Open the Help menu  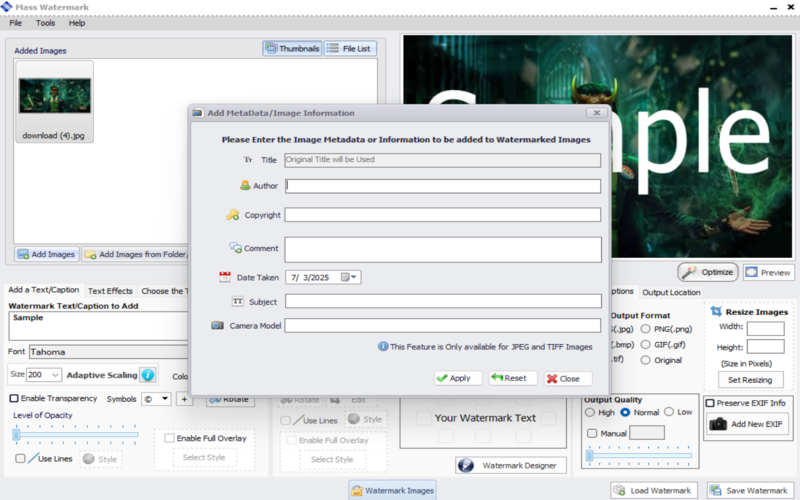pyautogui.click(x=77, y=23)
